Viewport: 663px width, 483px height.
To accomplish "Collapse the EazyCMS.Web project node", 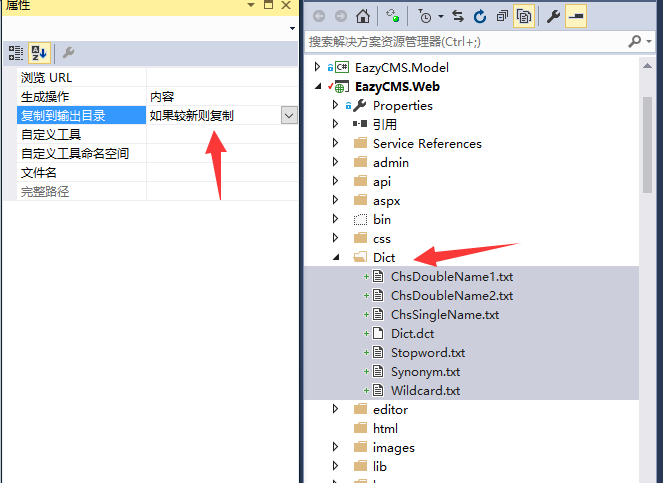I will (318, 86).
